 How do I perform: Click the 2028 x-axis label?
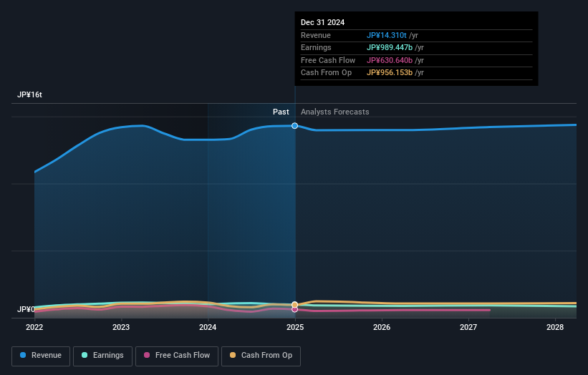point(555,328)
